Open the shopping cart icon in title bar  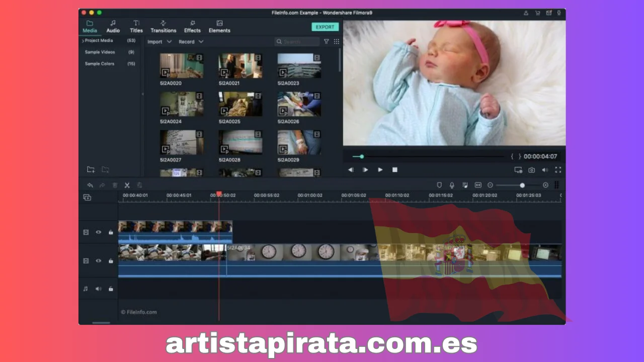(537, 13)
